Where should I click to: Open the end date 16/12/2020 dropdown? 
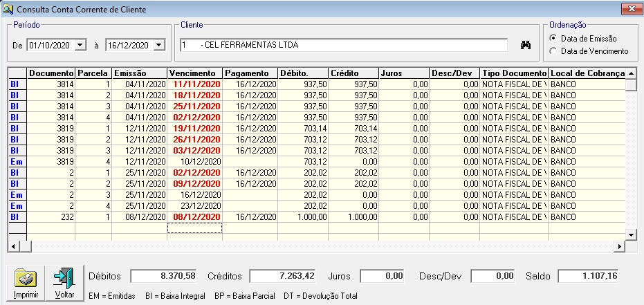pyautogui.click(x=160, y=45)
